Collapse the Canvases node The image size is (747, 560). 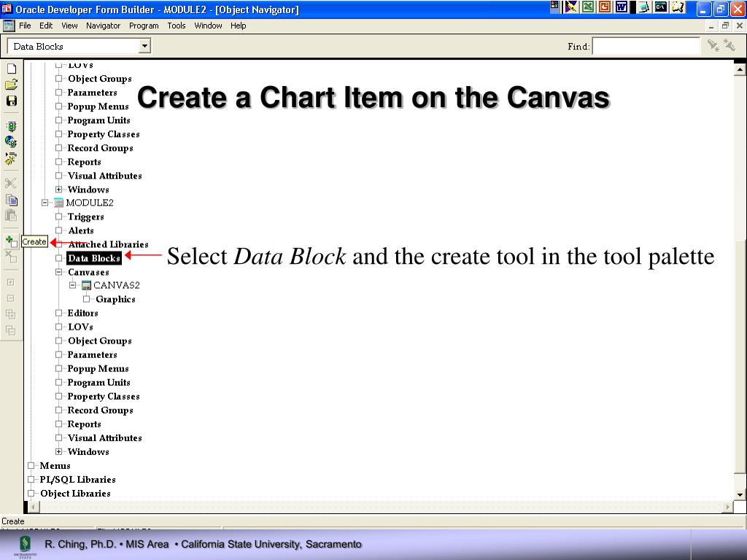pyautogui.click(x=58, y=272)
